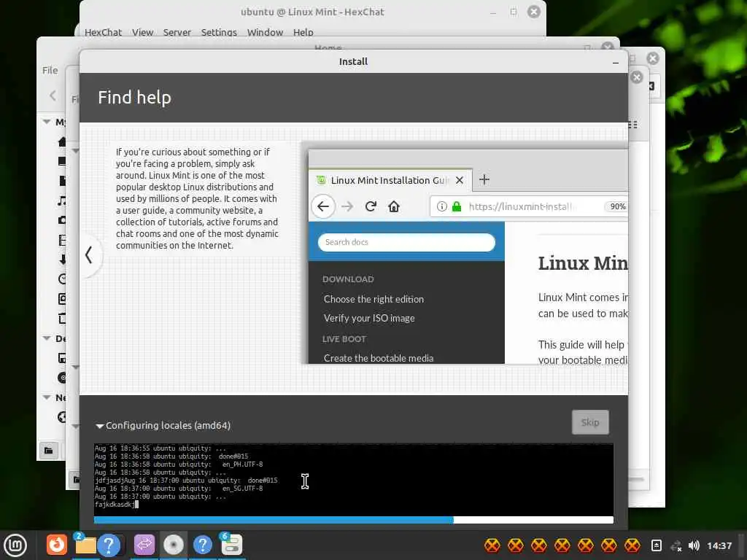Click file manager back arrow button

(53, 96)
